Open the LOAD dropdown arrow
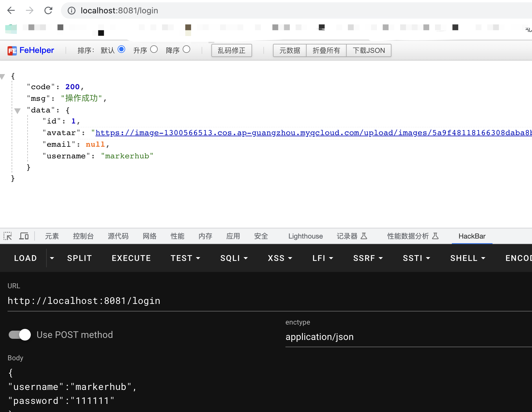The image size is (532, 412). 52,258
